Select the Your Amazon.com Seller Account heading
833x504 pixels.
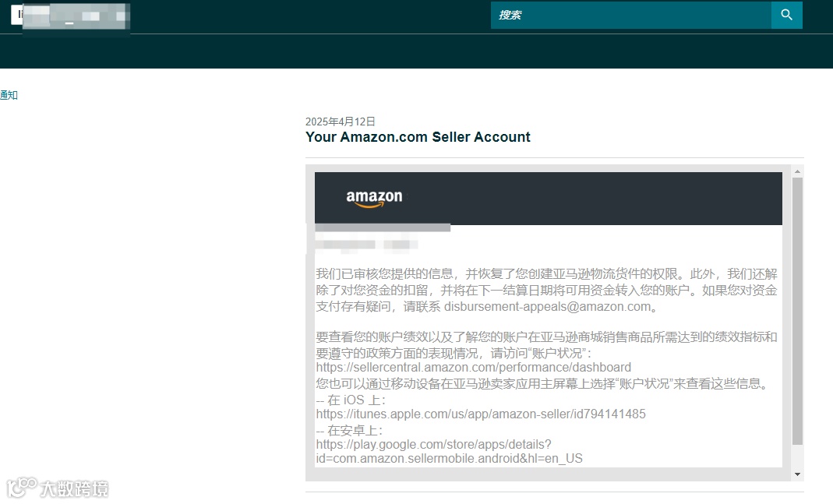[x=418, y=137]
